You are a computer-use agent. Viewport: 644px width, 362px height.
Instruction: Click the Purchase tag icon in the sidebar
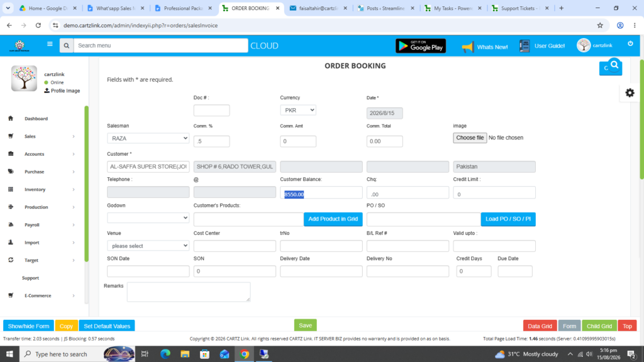click(11, 172)
